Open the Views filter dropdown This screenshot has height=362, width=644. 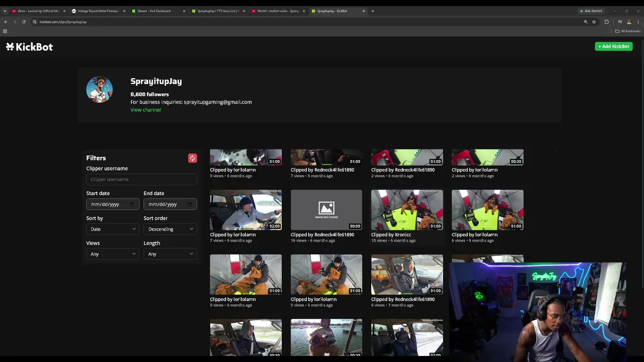pyautogui.click(x=113, y=254)
